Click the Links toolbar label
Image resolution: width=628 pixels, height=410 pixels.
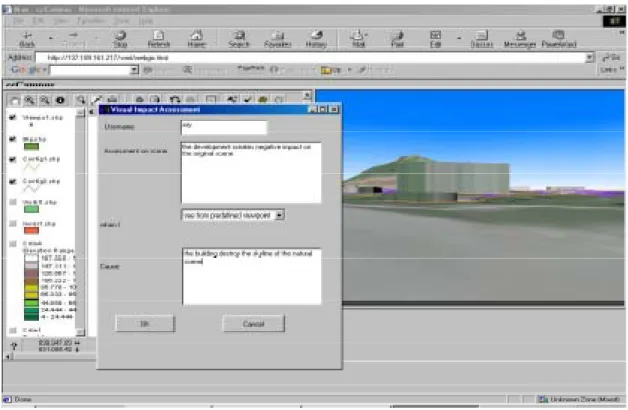609,70
